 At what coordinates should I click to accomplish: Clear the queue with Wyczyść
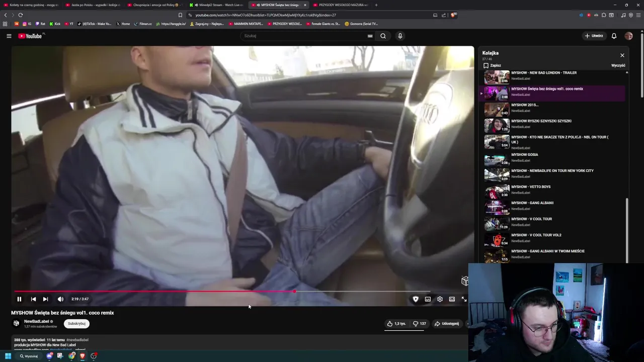(x=618, y=65)
